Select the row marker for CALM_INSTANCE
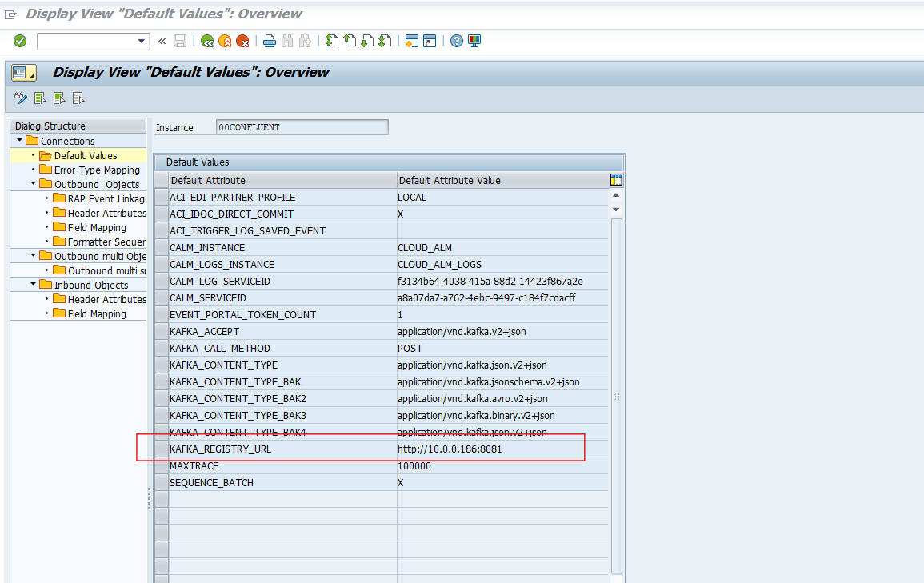This screenshot has height=583, width=924. (x=162, y=247)
